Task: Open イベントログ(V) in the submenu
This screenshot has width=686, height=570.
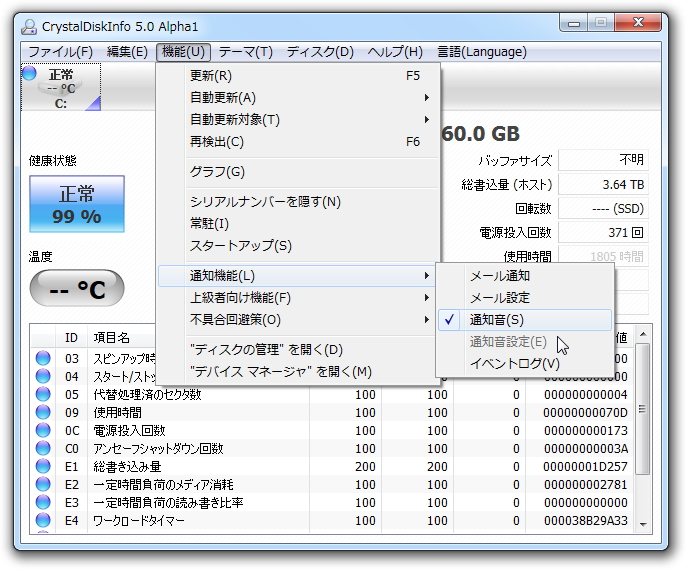Action: 525,364
